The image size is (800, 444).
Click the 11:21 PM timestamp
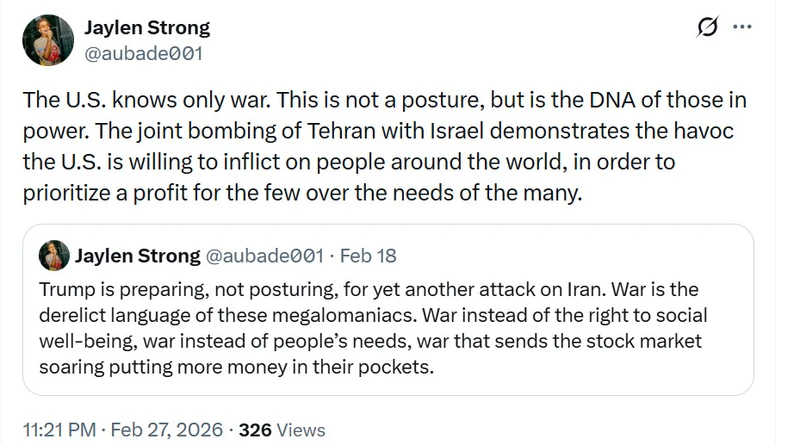(x=59, y=430)
